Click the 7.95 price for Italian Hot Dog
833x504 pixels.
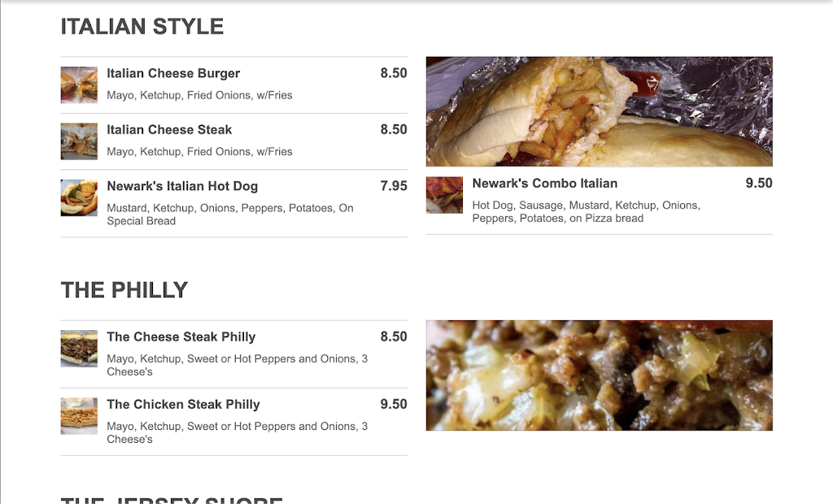394,186
